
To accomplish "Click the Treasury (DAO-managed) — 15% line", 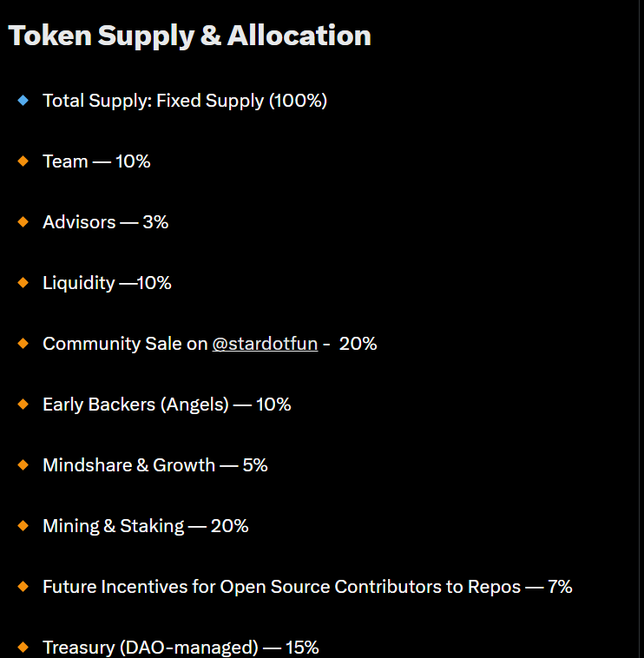I will point(181,648).
